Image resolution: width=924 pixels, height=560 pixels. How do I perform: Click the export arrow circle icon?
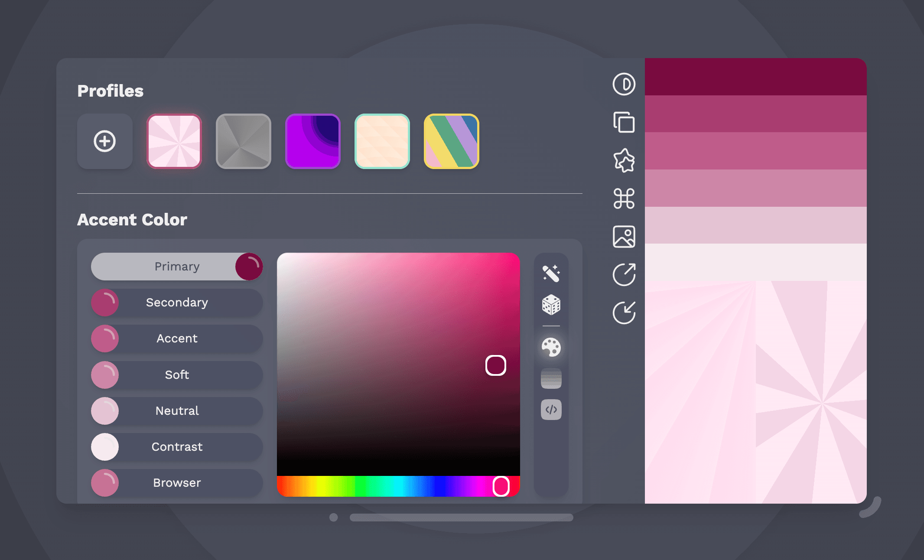click(x=624, y=275)
